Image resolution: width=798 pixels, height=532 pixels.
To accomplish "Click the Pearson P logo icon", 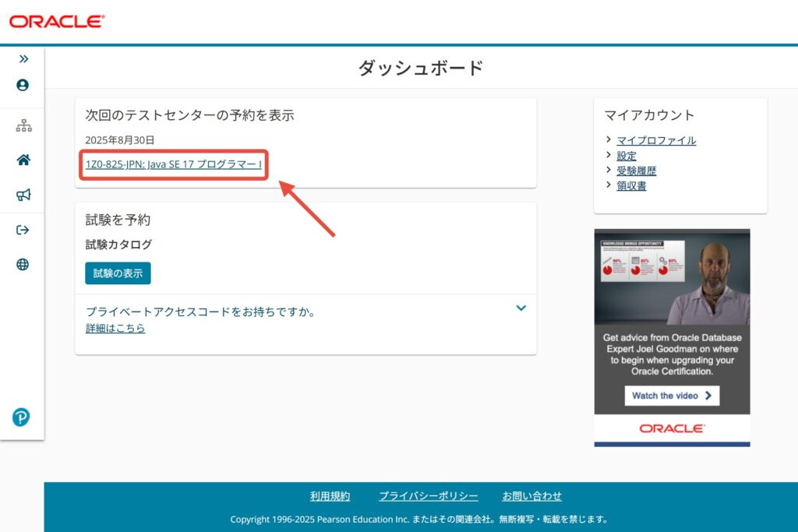I will [21, 417].
